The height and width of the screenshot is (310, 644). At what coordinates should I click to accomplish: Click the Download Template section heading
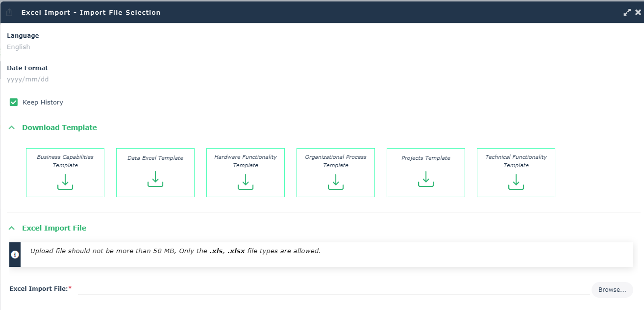point(59,128)
